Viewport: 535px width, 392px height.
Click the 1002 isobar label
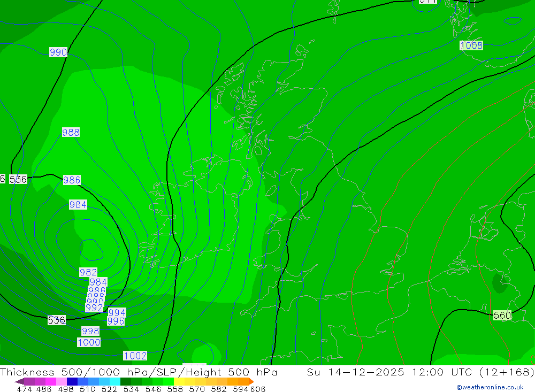[135, 356]
